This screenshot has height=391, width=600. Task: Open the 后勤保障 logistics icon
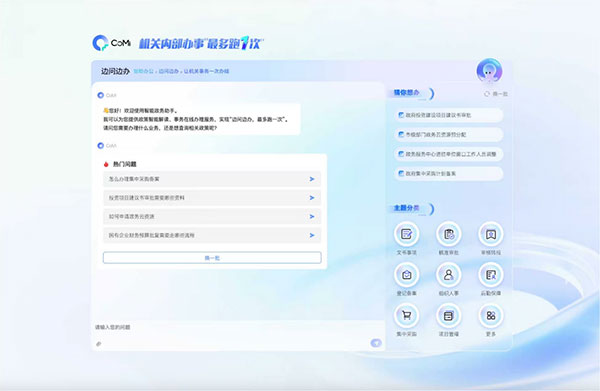point(491,275)
